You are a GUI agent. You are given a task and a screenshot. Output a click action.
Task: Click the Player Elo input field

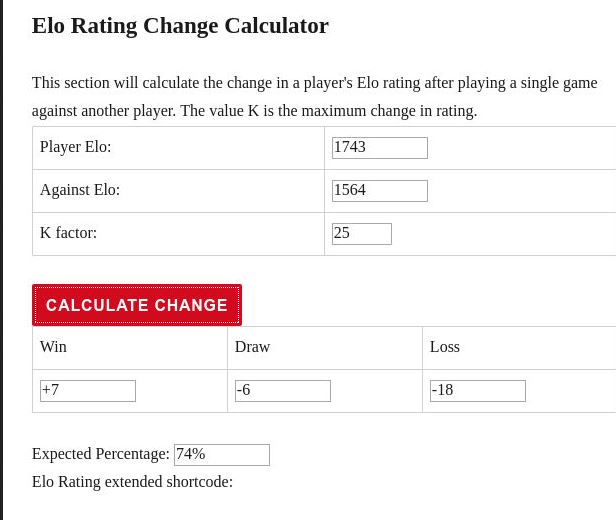(379, 148)
